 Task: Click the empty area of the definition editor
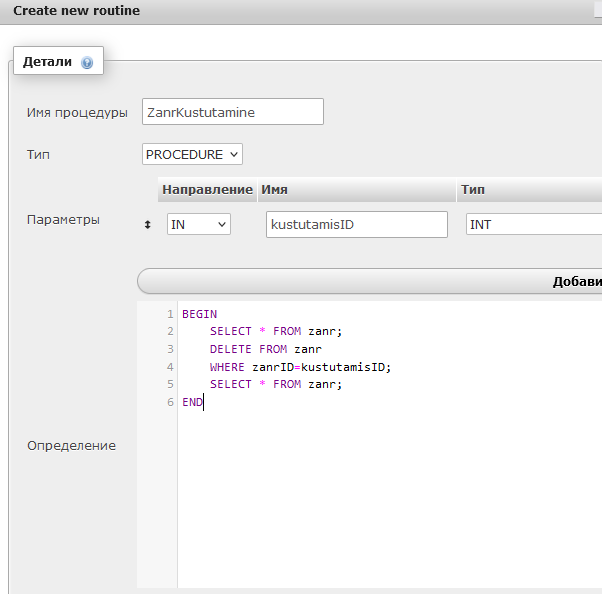pyautogui.click(x=390, y=500)
